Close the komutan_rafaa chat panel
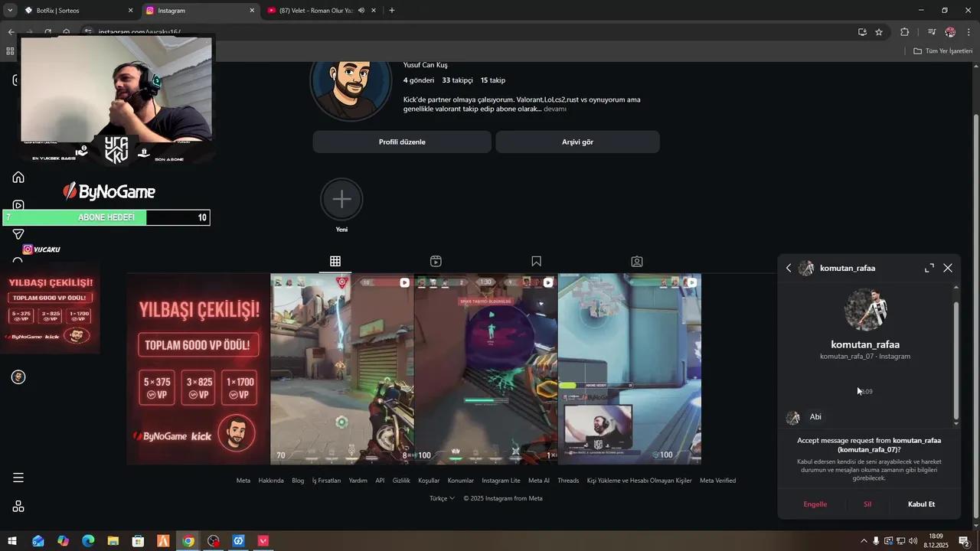 click(948, 268)
